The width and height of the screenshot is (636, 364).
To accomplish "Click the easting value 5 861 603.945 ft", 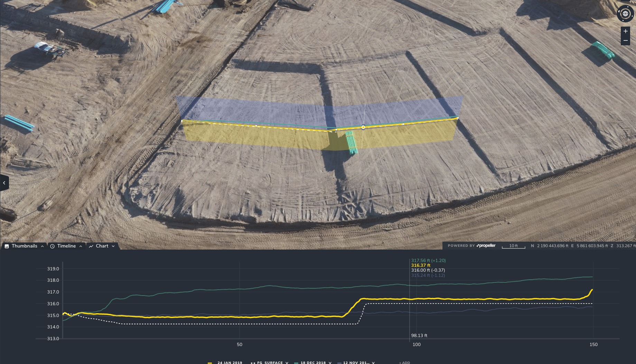I will coord(592,246).
